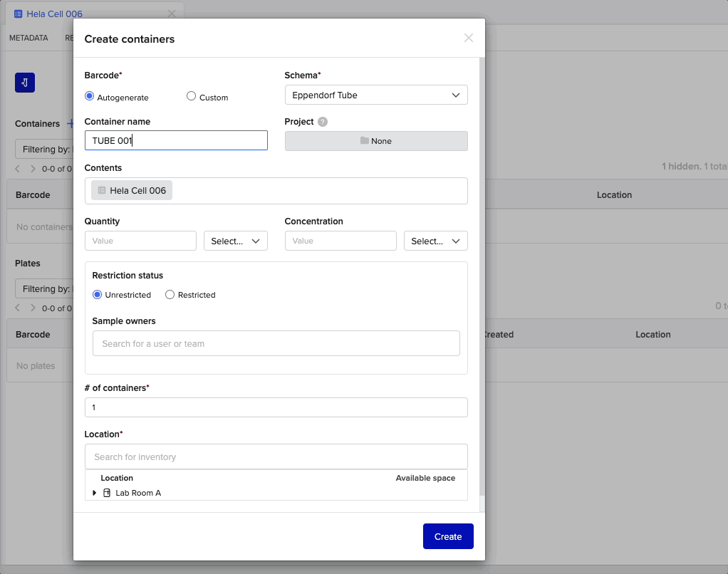
Task: Click the plus icon next to Containers
Action: click(70, 123)
